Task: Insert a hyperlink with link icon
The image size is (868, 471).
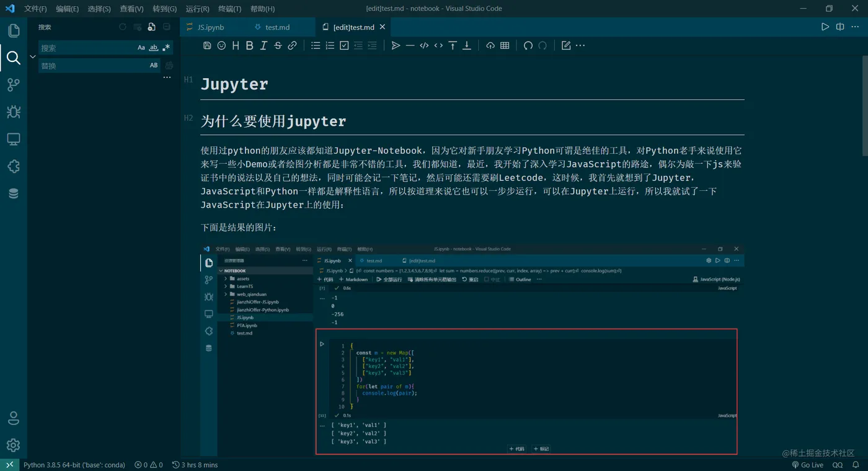Action: pyautogui.click(x=292, y=45)
